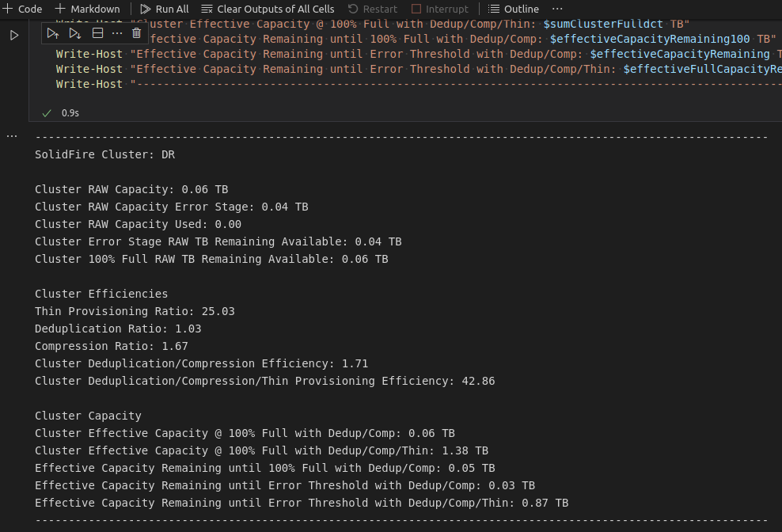
Task: Click 'Effective Capacity @ 100% Full with Dedup/Comp: 0.06 TB' output line
Action: 245,434
